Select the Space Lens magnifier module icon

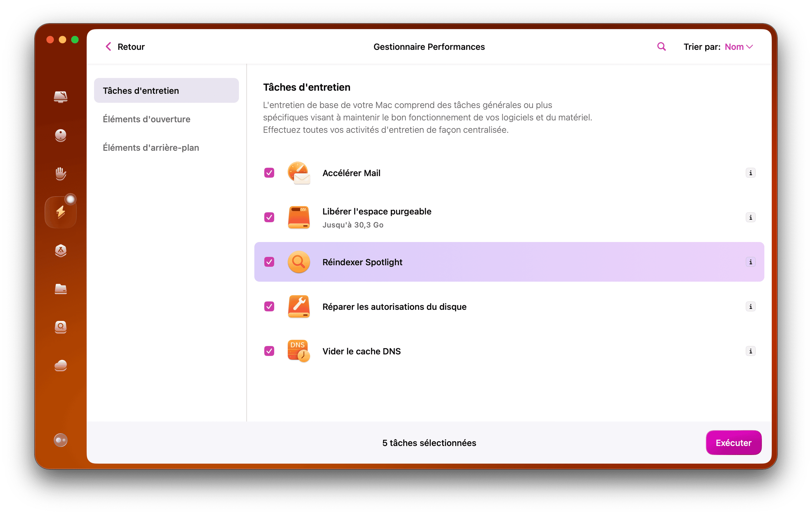(x=61, y=327)
